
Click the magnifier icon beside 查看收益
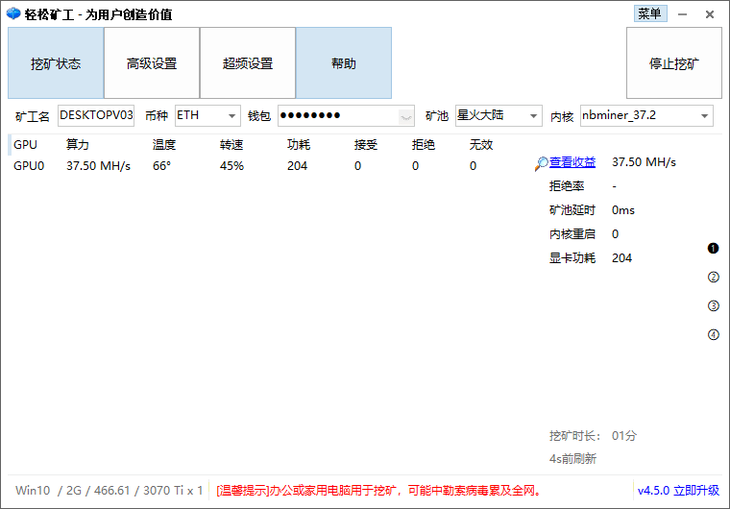[x=541, y=163]
